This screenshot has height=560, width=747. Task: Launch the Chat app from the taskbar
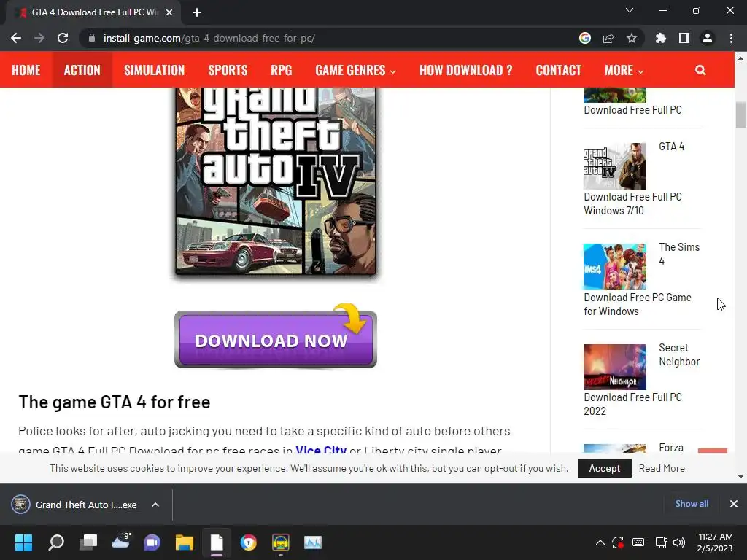[152, 542]
